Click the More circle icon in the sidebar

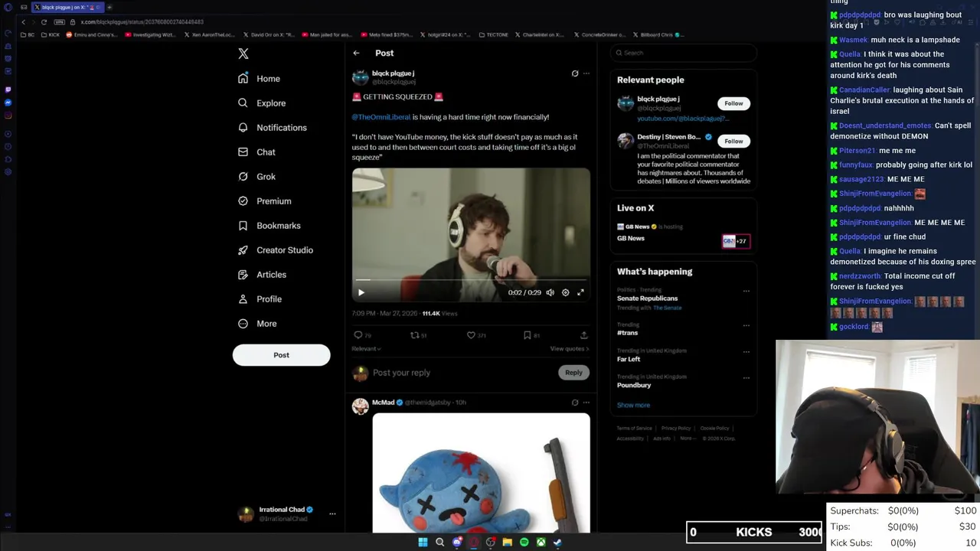[x=243, y=324]
